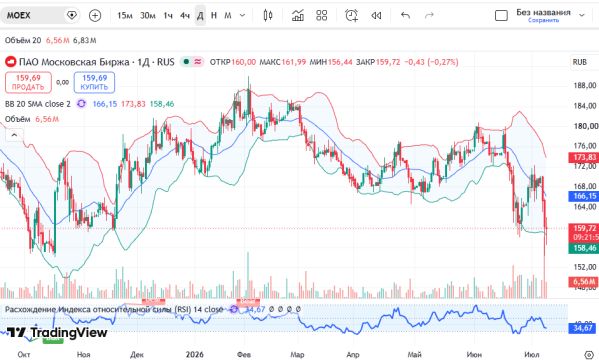Create an alert with the alarm clock icon
Image resolution: width=599 pixels, height=363 pixels.
[351, 16]
